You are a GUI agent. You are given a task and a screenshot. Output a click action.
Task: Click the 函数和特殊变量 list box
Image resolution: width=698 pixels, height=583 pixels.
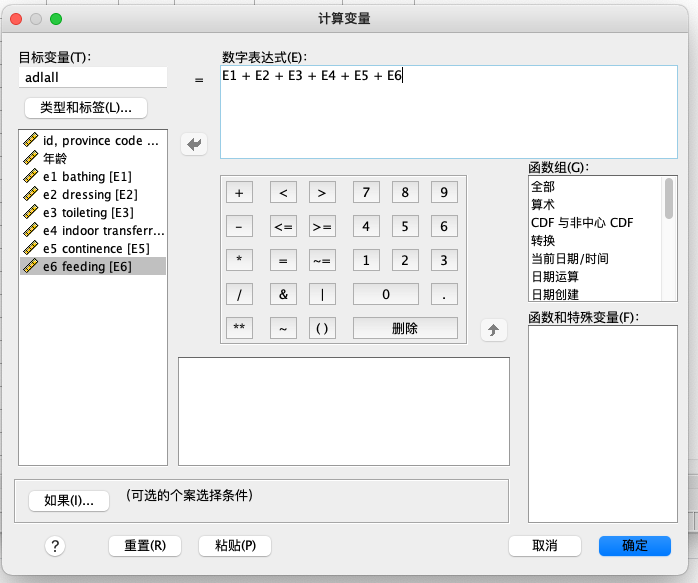click(x=603, y=424)
